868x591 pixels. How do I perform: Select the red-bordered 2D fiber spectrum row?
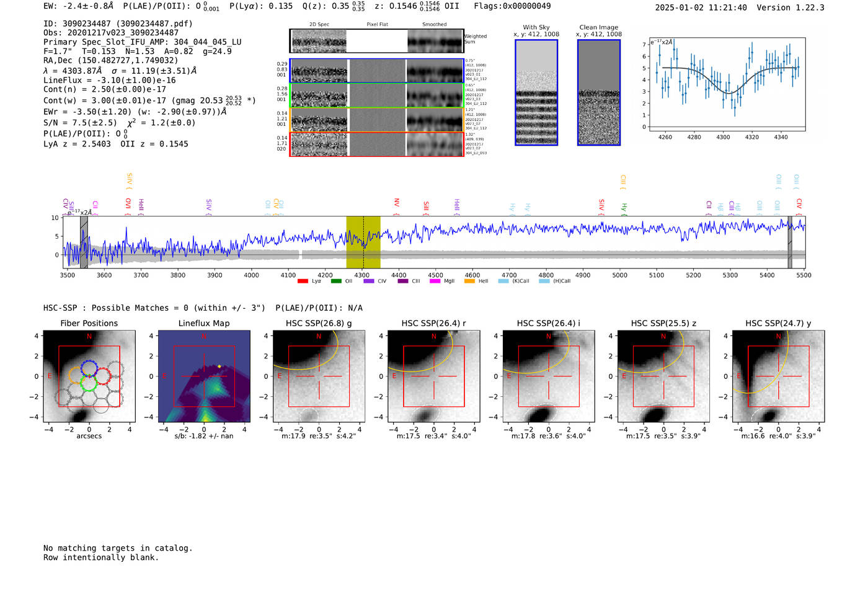click(x=377, y=144)
